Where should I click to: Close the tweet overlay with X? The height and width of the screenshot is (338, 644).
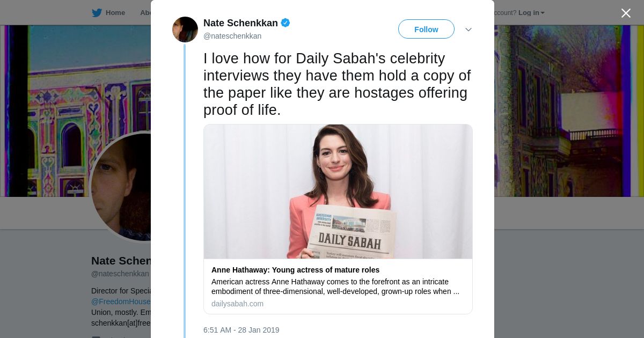coord(626,13)
